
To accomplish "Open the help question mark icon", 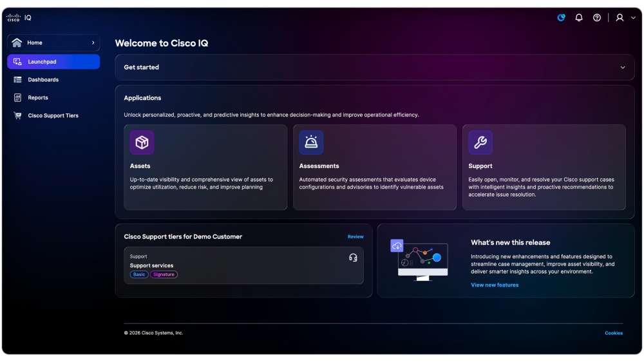I will pos(597,17).
